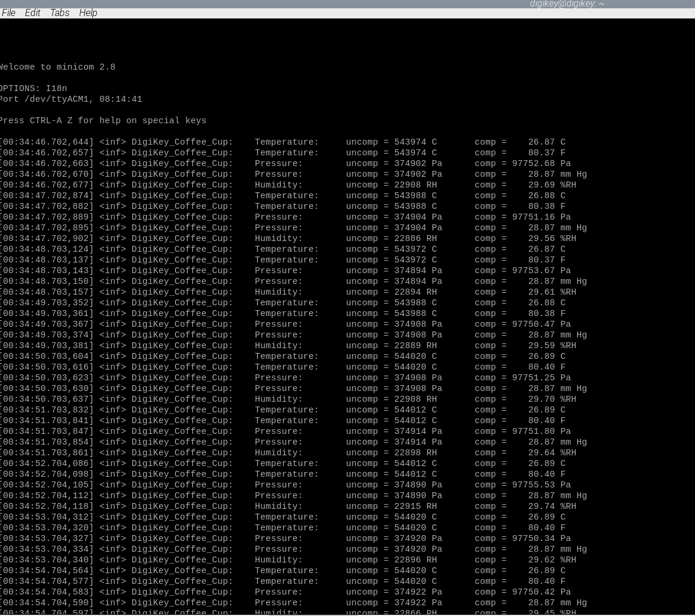The image size is (695, 616).
Task: Open the File menu
Action: tap(8, 13)
